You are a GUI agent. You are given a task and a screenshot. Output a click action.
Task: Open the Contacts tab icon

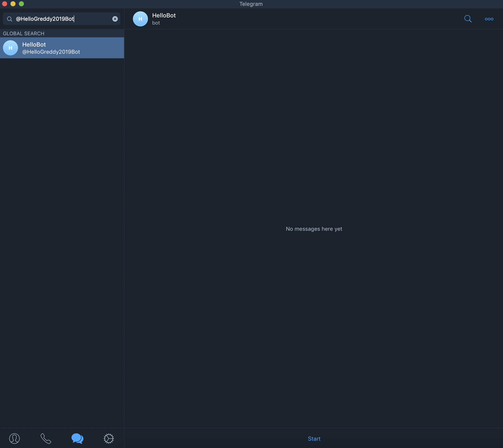click(x=14, y=438)
